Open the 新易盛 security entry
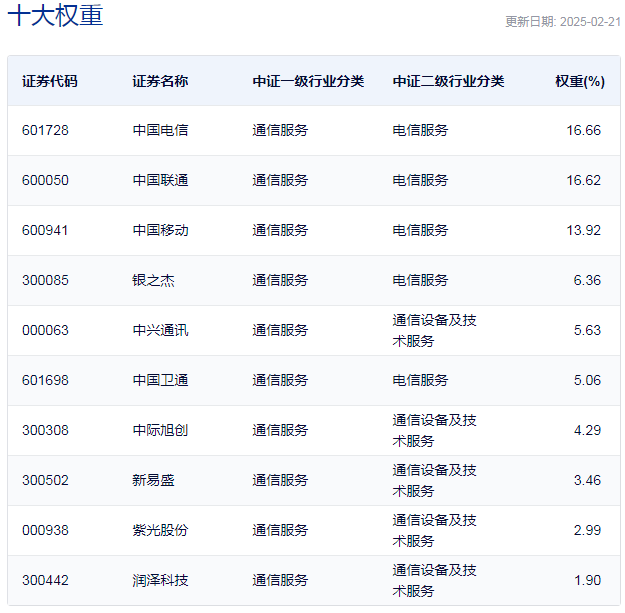 tap(153, 480)
